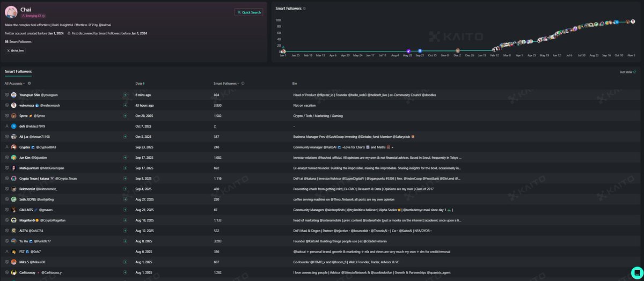Image resolution: width=644 pixels, height=281 pixels.
Task: Click the green plus icon on Ali @rizwan71198's row
Action: coord(125,137)
